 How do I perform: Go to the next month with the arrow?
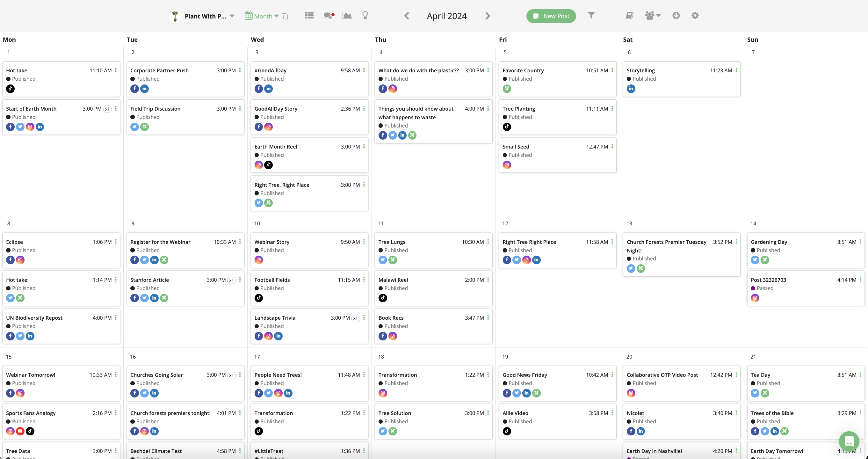pyautogui.click(x=487, y=16)
